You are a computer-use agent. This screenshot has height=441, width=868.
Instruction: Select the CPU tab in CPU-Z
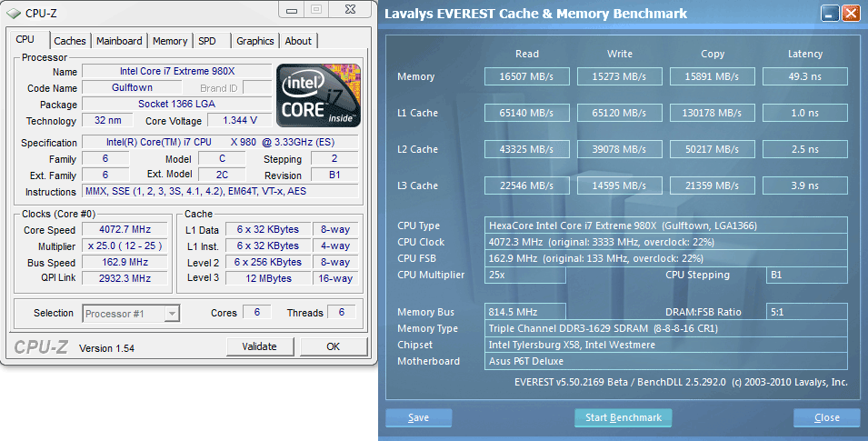[25, 39]
